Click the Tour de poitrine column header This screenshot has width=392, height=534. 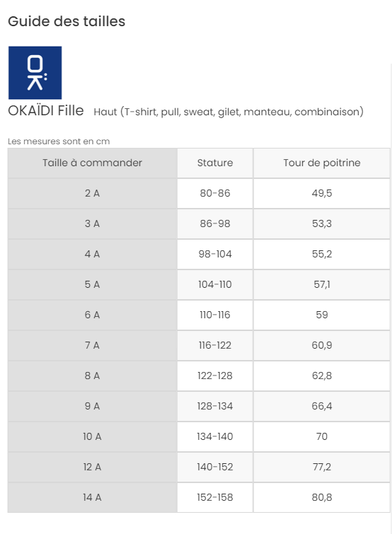321,163
